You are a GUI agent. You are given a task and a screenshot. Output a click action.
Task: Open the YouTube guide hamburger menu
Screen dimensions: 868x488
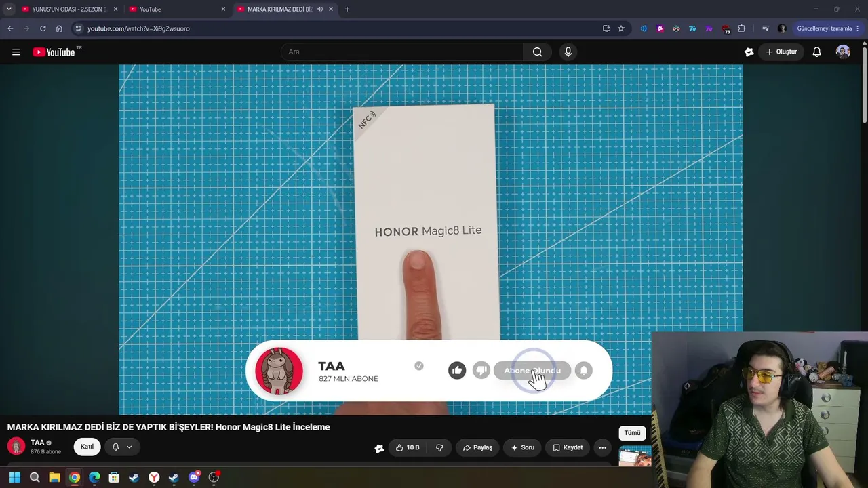pyautogui.click(x=16, y=52)
